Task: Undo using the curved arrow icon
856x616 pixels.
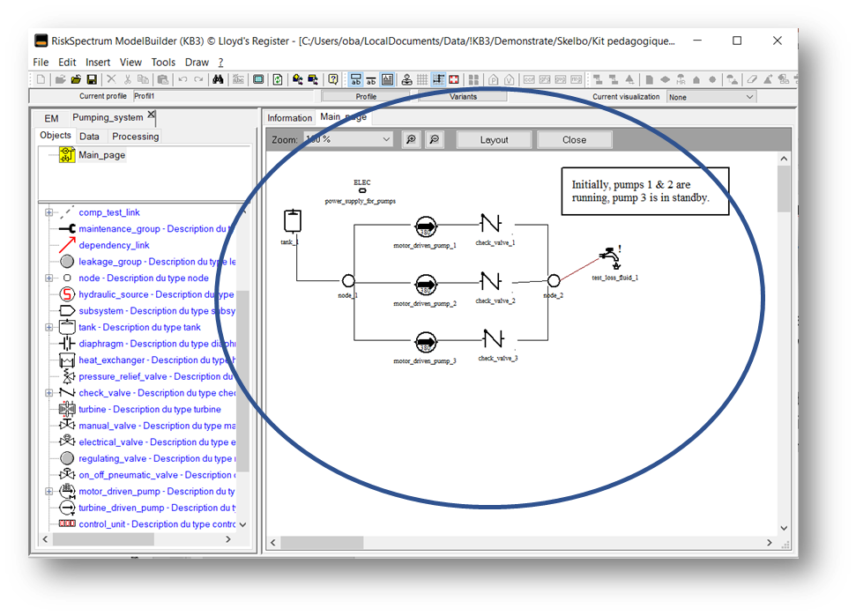Action: coord(182,79)
